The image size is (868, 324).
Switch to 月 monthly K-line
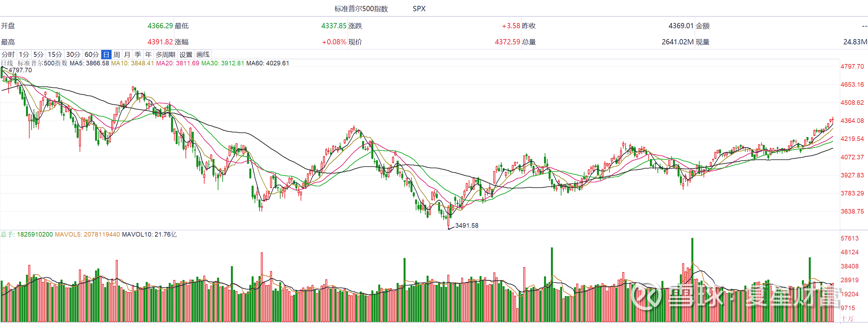pos(127,55)
